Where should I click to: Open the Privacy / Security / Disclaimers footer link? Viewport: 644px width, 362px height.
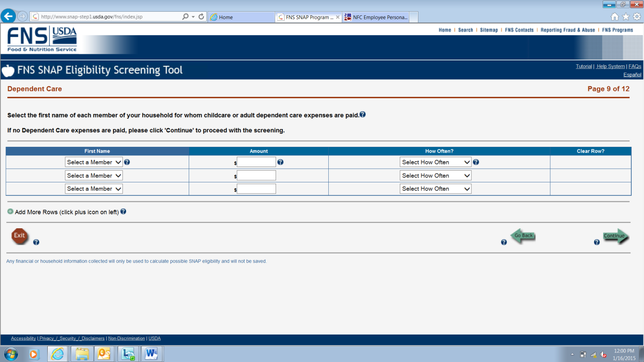pyautogui.click(x=72, y=339)
